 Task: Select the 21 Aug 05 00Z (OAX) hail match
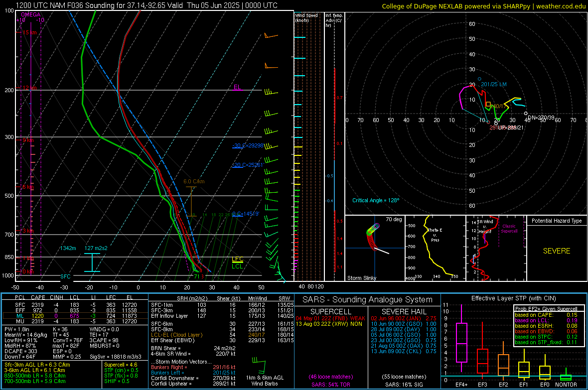point(404,346)
